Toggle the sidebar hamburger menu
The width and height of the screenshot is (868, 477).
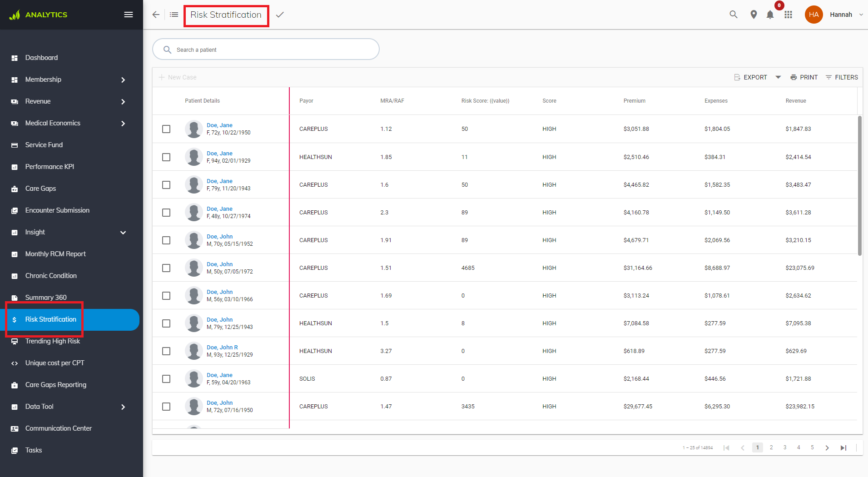coord(129,15)
